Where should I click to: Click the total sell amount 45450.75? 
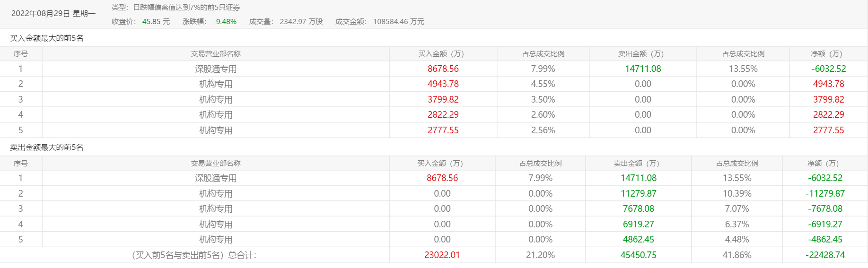[x=638, y=255]
